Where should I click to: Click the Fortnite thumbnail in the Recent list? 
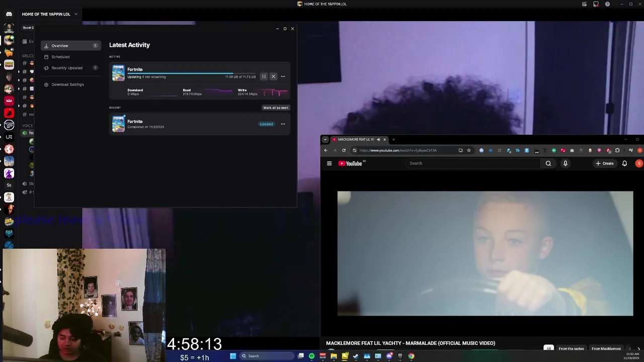[118, 124]
